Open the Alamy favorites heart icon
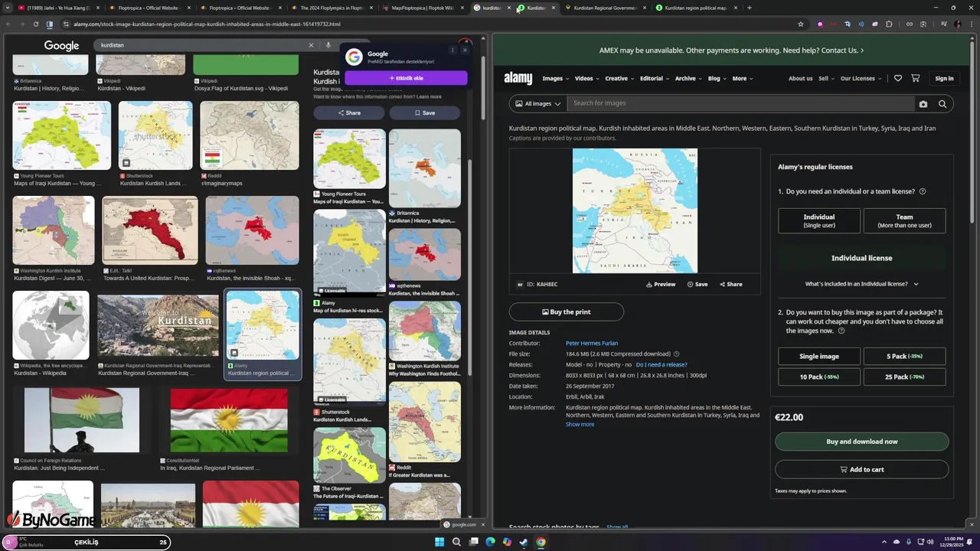The width and height of the screenshot is (980, 551). click(897, 78)
